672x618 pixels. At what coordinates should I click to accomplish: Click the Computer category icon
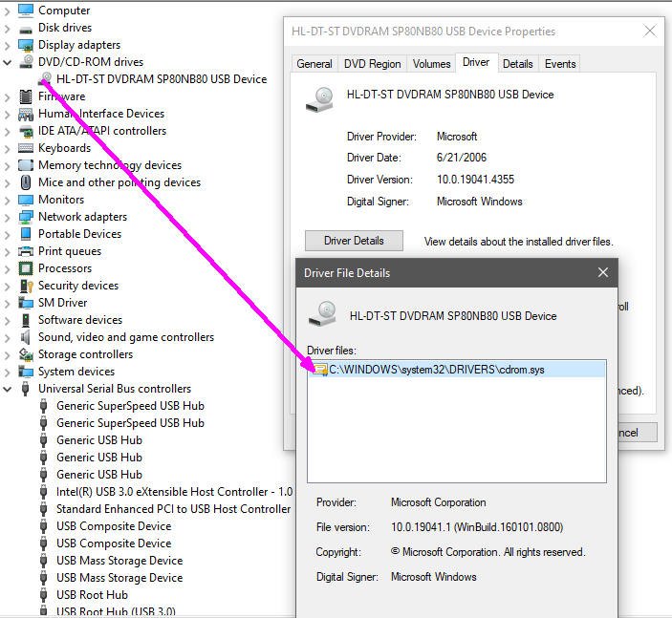pos(26,11)
